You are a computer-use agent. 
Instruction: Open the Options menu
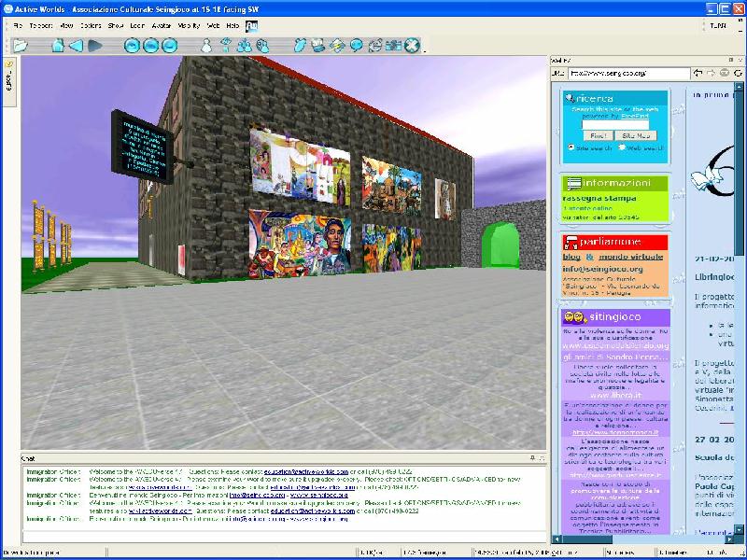pos(91,26)
